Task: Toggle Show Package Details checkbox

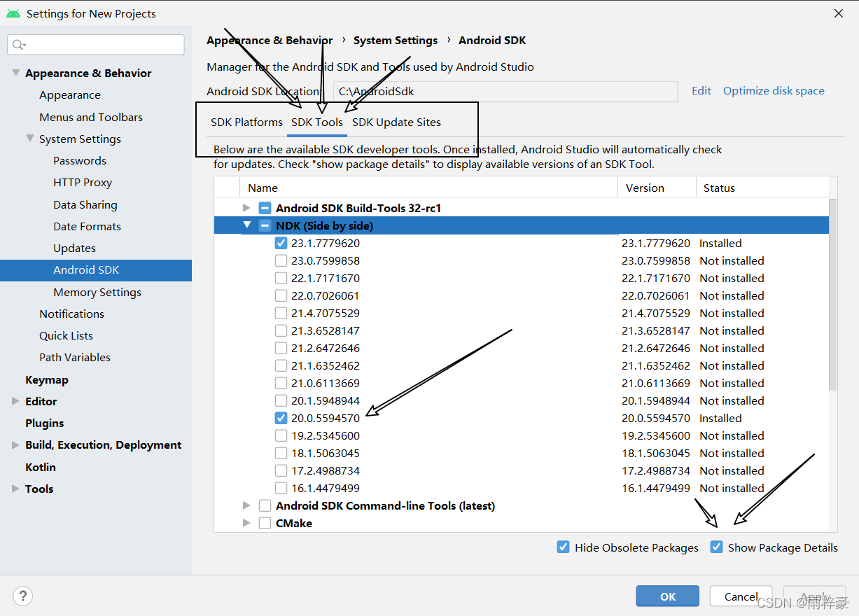Action: (716, 547)
